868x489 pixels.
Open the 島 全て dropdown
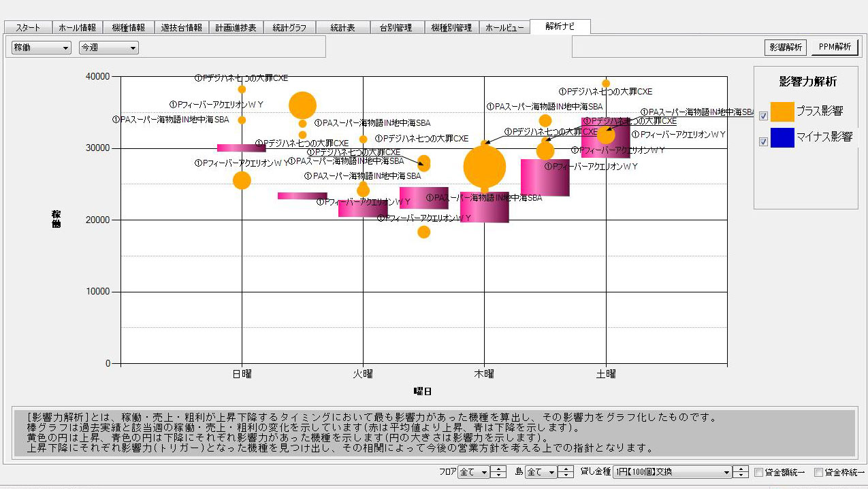[x=541, y=472]
